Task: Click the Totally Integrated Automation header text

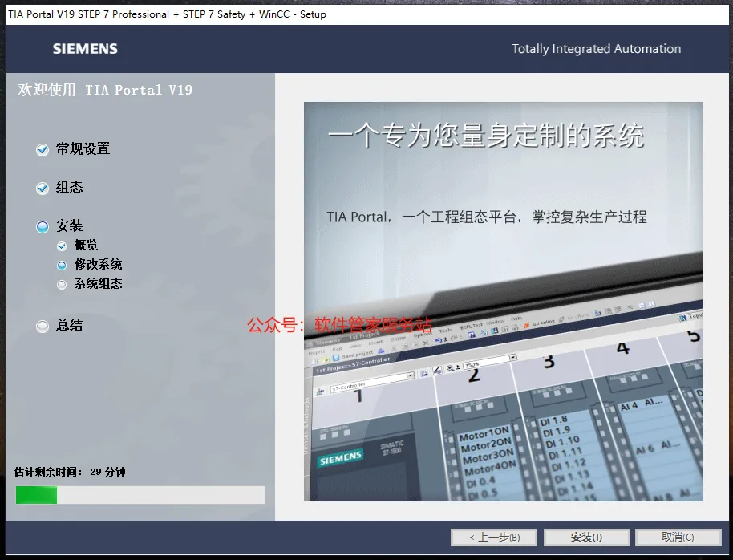Action: [597, 49]
